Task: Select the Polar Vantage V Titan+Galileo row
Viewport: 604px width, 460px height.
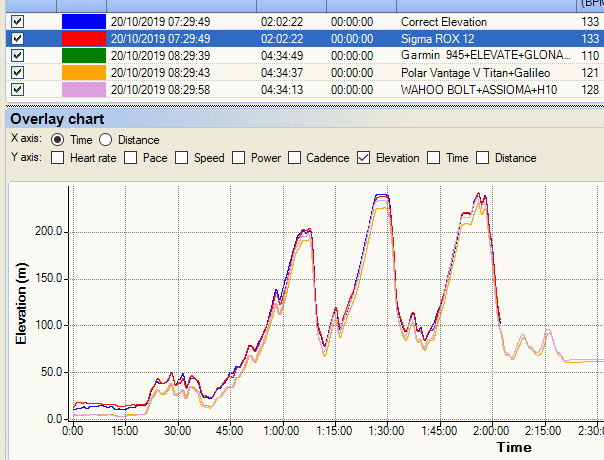Action: [x=468, y=72]
